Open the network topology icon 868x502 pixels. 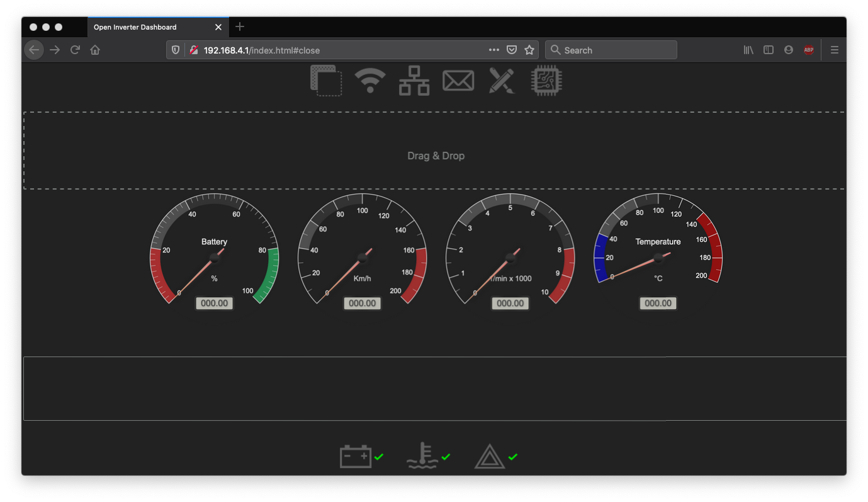(x=414, y=81)
